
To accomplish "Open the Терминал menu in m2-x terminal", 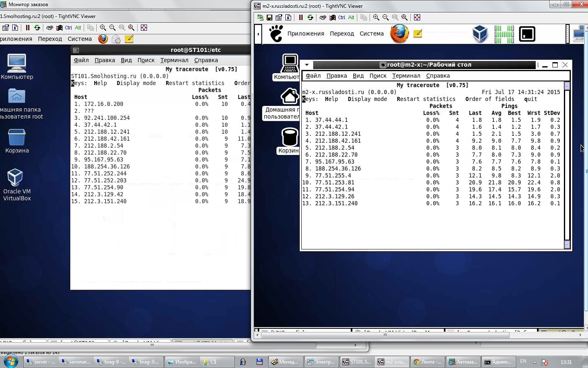I will point(406,76).
